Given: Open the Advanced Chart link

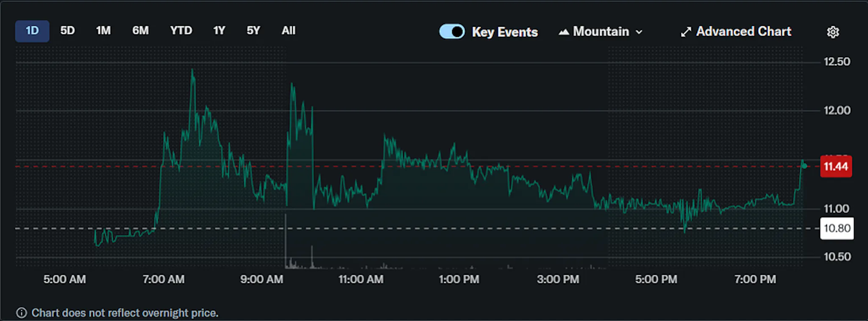Looking at the screenshot, I should [736, 32].
